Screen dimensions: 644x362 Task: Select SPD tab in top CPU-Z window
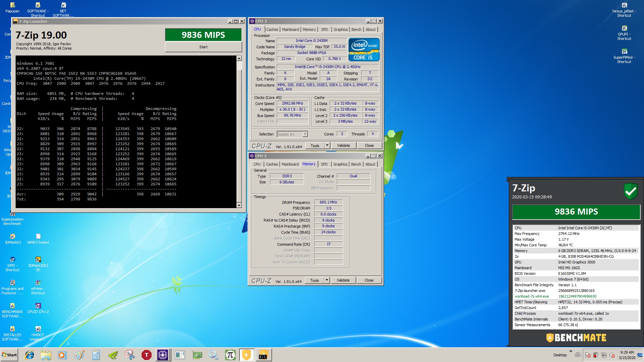(x=325, y=29)
